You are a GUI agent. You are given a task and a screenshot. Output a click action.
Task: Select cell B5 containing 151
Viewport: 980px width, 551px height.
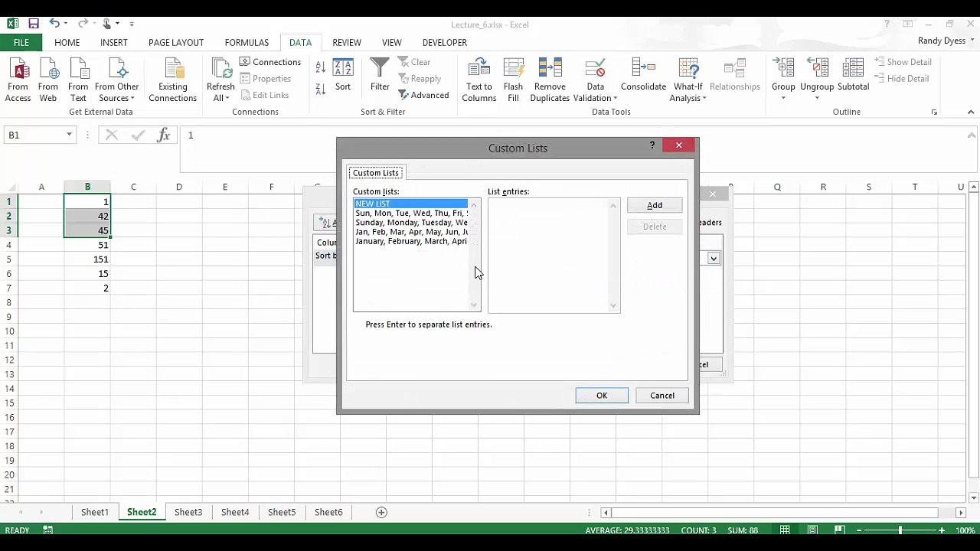[x=87, y=259]
